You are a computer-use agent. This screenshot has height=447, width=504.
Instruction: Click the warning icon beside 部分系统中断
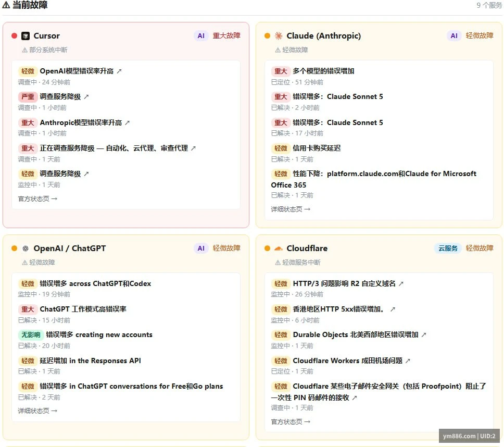point(24,50)
